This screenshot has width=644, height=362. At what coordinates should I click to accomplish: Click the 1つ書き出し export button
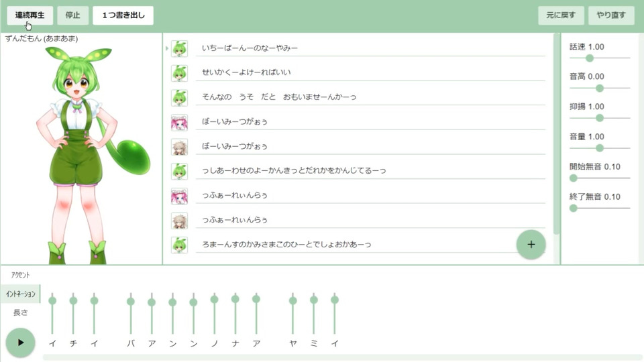point(123,15)
